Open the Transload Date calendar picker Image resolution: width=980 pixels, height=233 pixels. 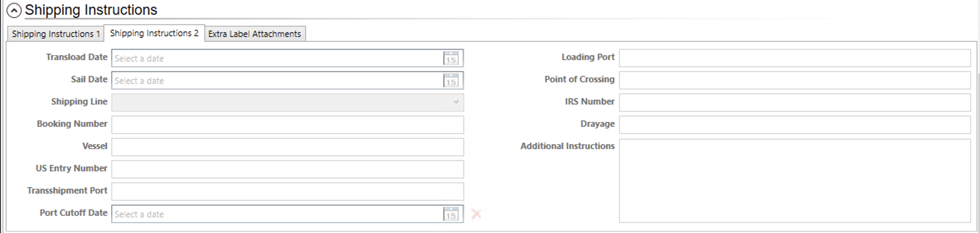[451, 58]
